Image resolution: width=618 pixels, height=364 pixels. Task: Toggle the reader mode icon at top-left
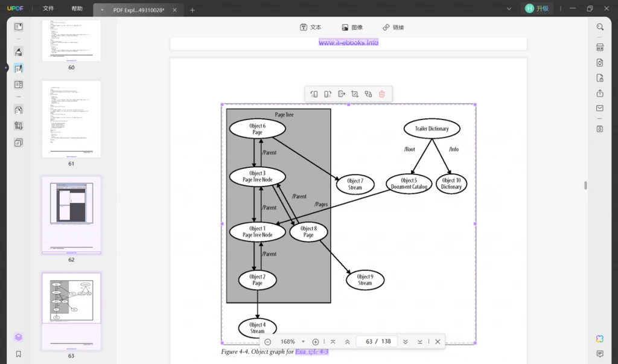coord(19,27)
